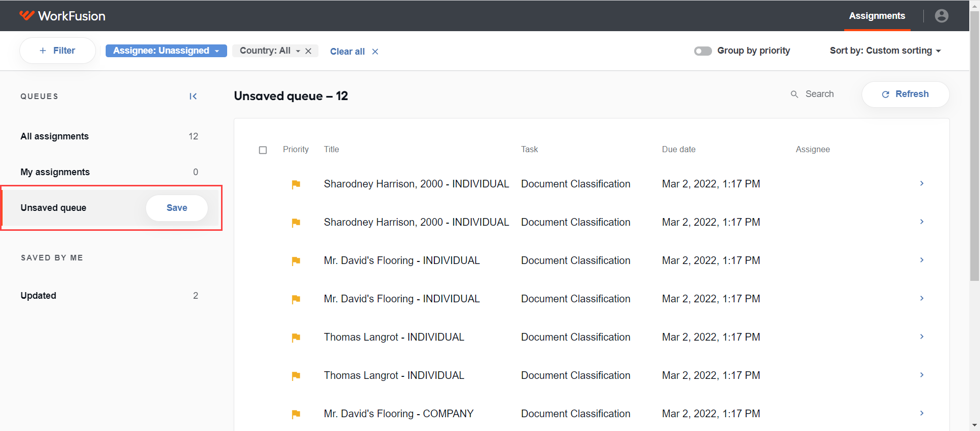Clear all applied filters
This screenshot has height=431, width=980.
point(348,52)
